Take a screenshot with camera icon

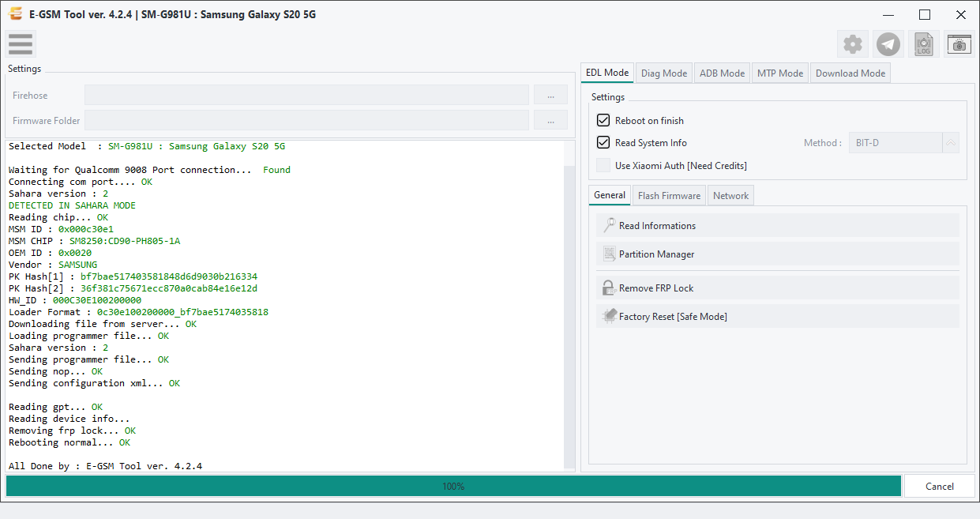tap(959, 44)
